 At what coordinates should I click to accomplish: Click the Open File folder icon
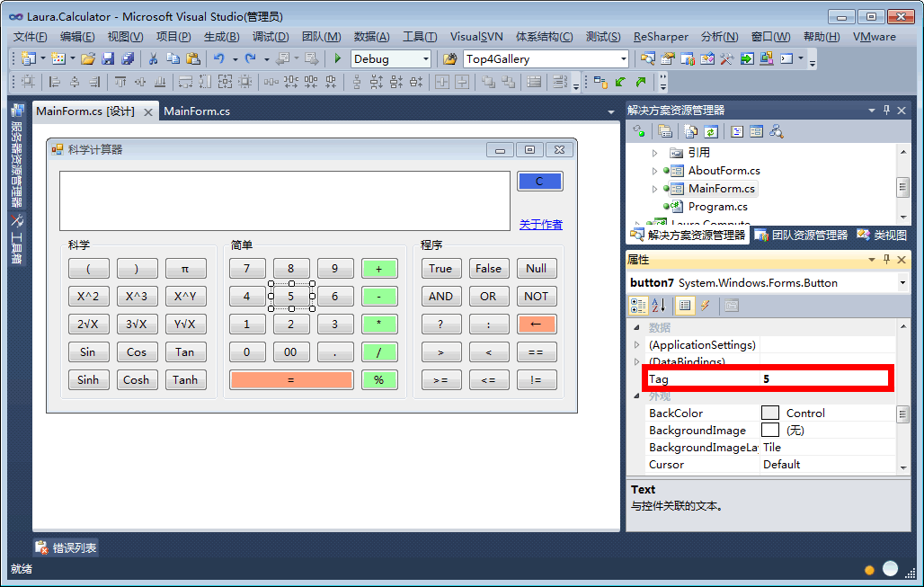pyautogui.click(x=88, y=59)
